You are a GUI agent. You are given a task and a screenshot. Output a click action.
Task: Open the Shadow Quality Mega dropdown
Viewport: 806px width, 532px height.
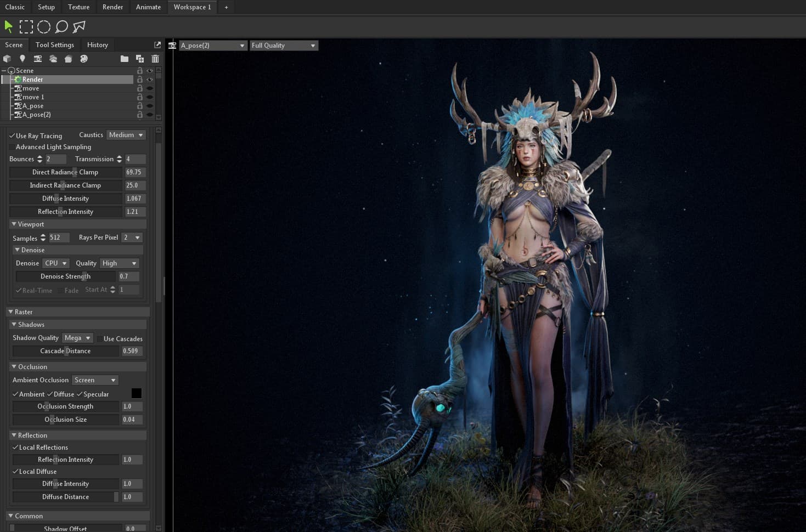pyautogui.click(x=77, y=338)
